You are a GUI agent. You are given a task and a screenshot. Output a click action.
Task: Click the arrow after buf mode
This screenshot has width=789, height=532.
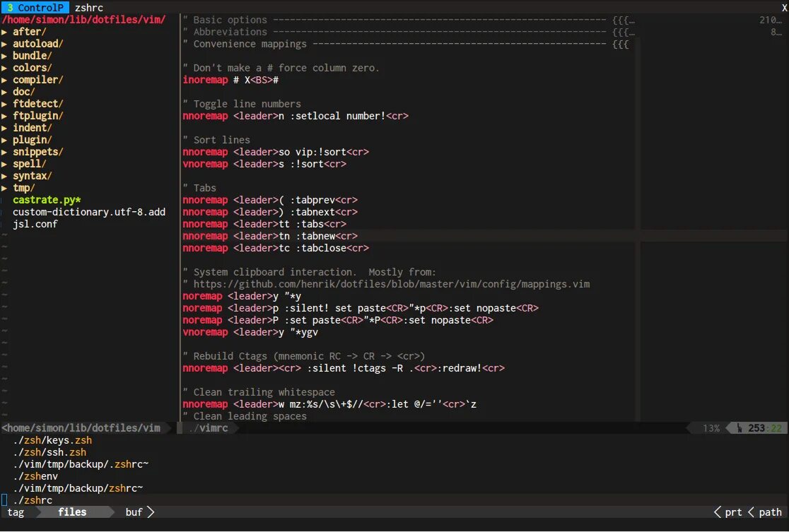tap(151, 512)
